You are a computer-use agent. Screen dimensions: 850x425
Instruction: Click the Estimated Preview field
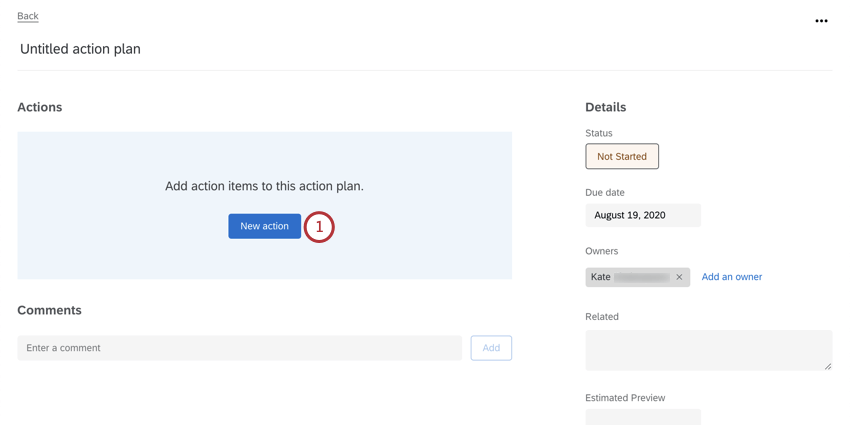point(643,416)
